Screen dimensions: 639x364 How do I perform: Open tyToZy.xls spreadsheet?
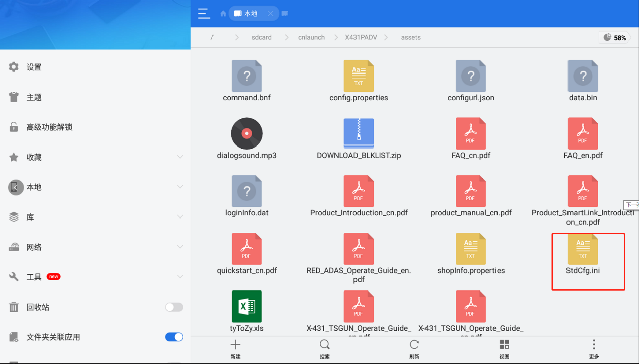[247, 311]
